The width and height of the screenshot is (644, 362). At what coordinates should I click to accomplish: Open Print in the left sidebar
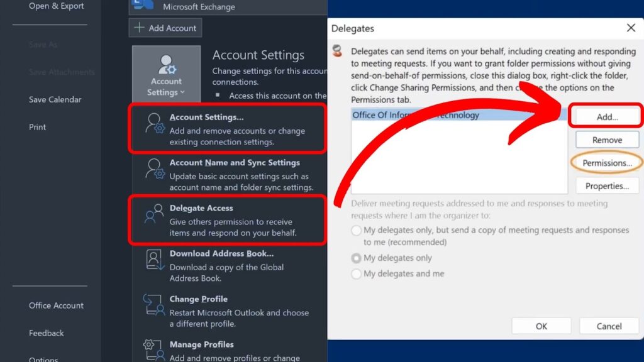tap(37, 127)
